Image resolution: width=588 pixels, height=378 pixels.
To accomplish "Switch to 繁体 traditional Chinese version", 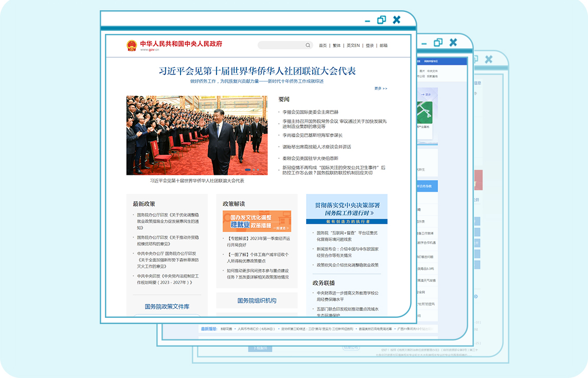I will point(337,46).
